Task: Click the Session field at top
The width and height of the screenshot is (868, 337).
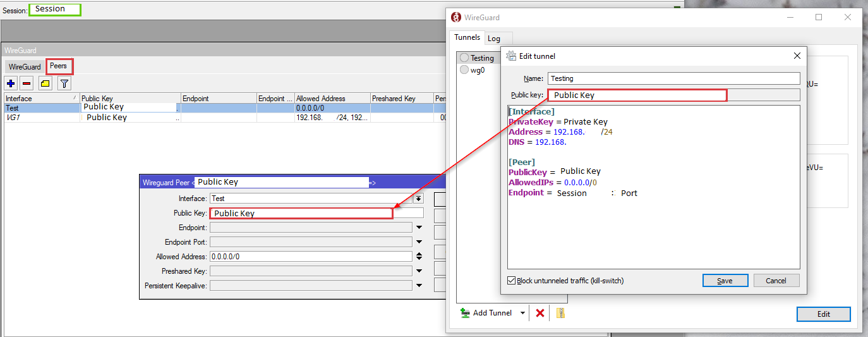Action: coord(55,9)
